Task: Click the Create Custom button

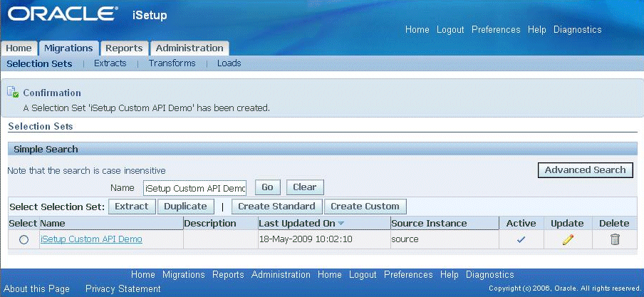Action: pos(365,207)
